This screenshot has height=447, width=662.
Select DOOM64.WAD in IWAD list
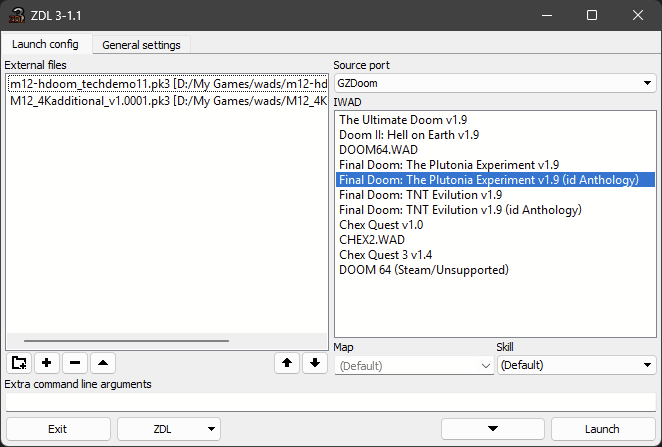point(495,150)
